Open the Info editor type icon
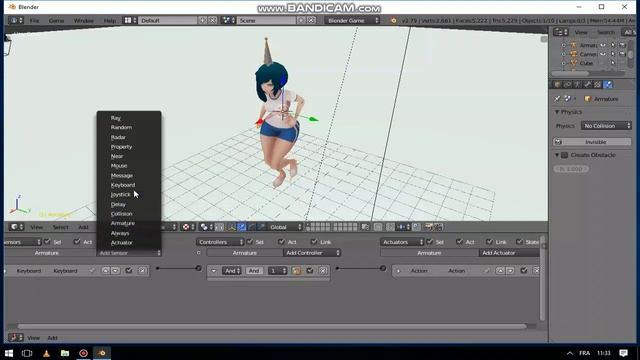Image resolution: width=640 pixels, height=360 pixels. pos(16,20)
